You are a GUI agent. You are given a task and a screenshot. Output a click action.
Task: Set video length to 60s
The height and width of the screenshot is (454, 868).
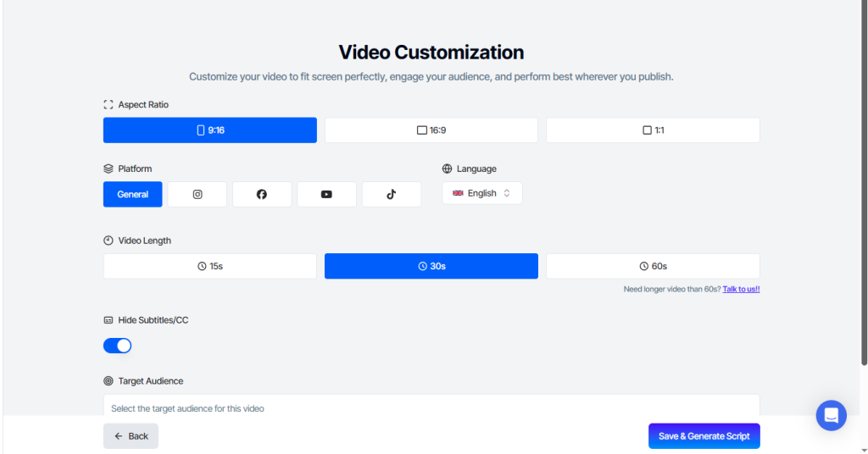pos(653,266)
